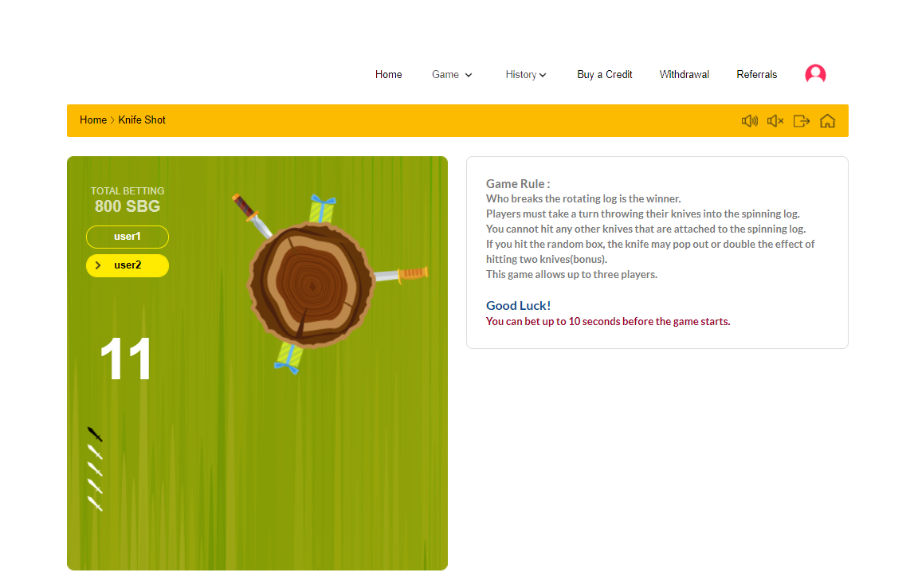
Task: Select the user2 player button
Action: (127, 265)
